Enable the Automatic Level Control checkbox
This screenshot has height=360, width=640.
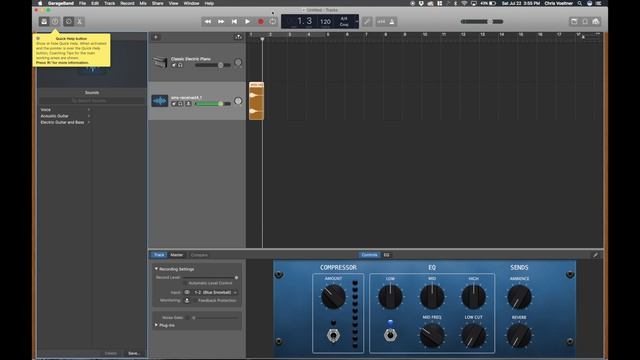(x=186, y=283)
